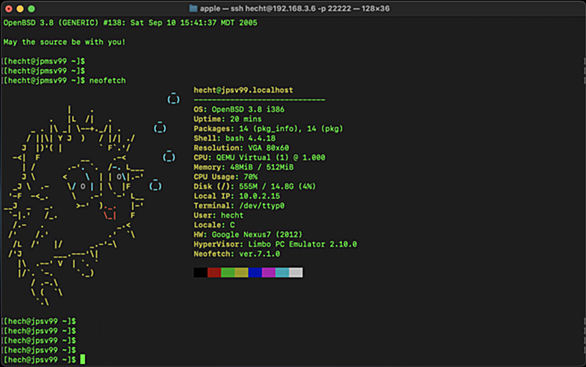Click the 'User: hecht' line
Viewport: 586px width, 367px height.
pos(218,215)
